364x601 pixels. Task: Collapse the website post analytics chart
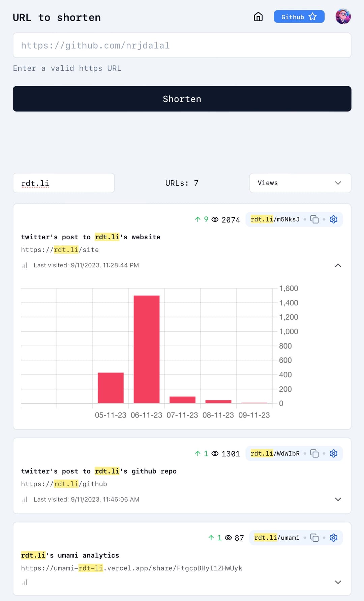point(338,265)
